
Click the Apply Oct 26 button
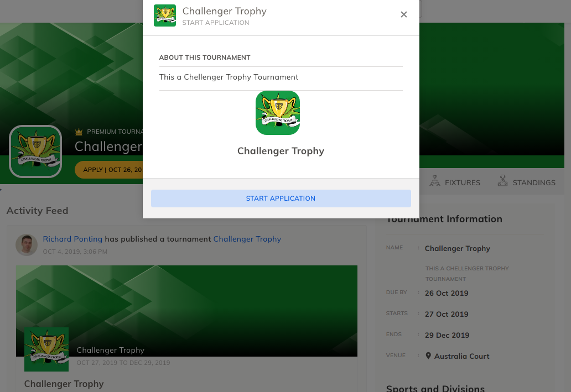point(109,170)
